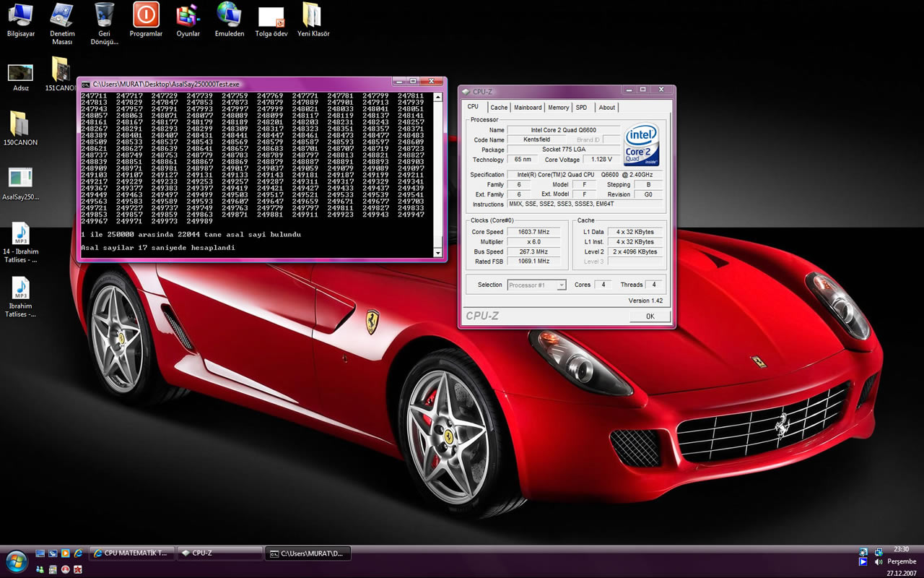
Task: Click OK button in CPU-Z
Action: (x=650, y=316)
